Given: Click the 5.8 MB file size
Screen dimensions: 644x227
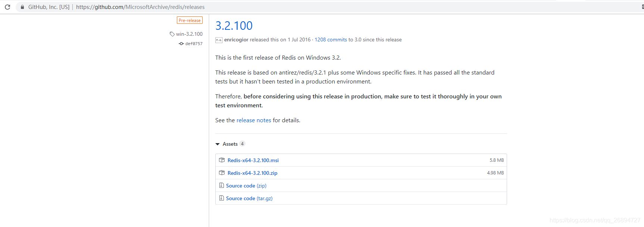Looking at the screenshot, I should [x=497, y=160].
